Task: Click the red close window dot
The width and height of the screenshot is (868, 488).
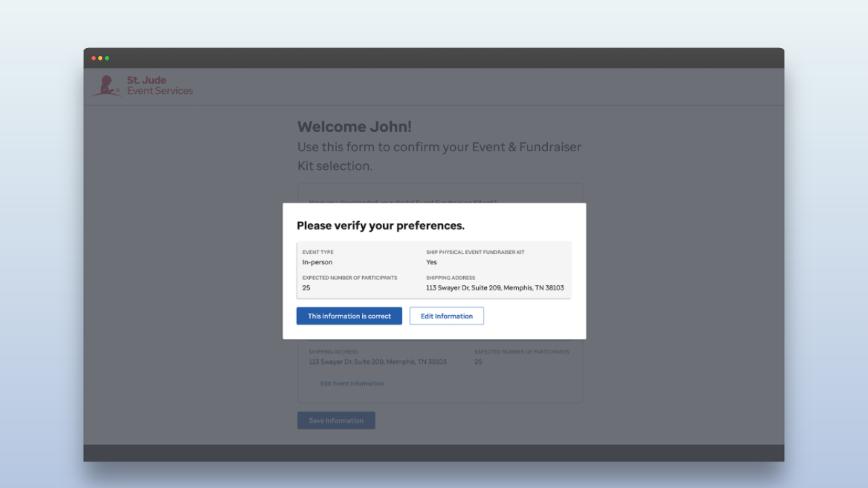Action: coord(94,58)
